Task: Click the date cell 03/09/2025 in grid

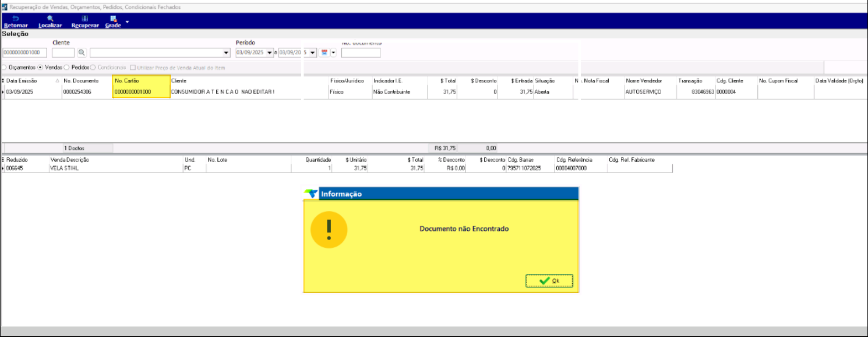Action: click(33, 92)
